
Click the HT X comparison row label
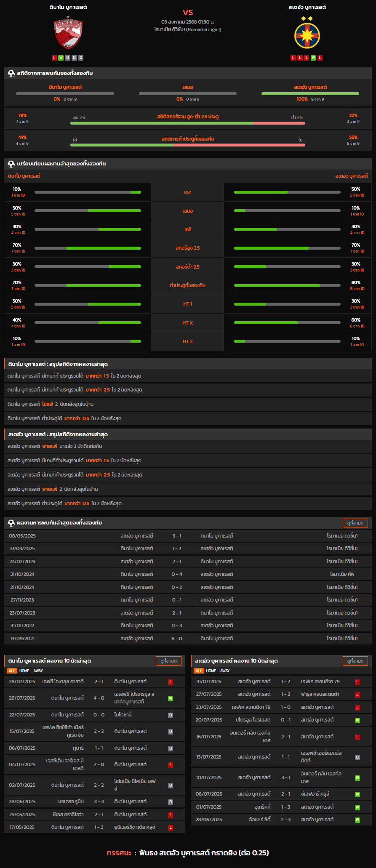coord(188,323)
